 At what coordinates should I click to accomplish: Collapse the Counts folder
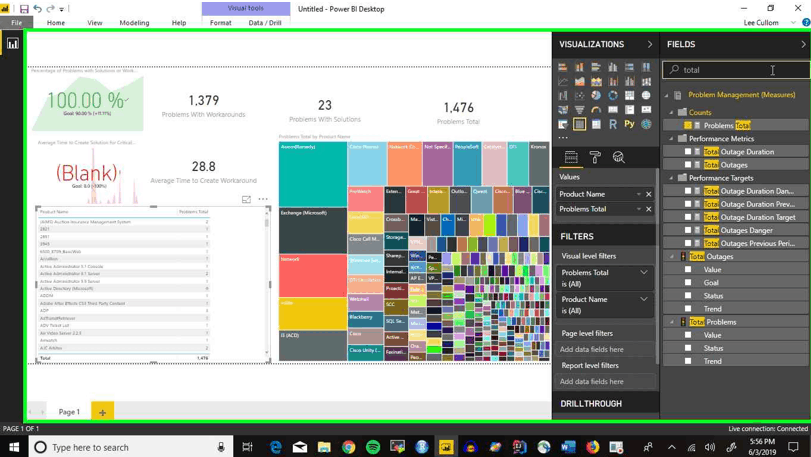671,113
